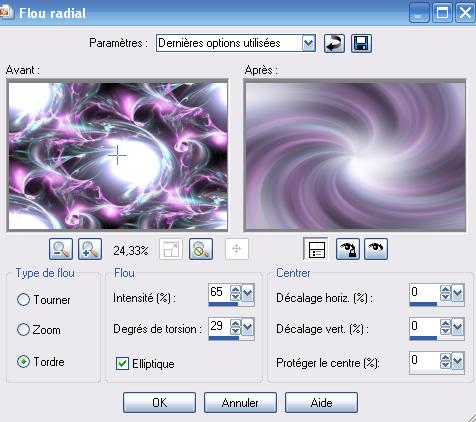The width and height of the screenshot is (476, 422).
Task: Click the fit-to-window preview icon
Action: coord(171,249)
